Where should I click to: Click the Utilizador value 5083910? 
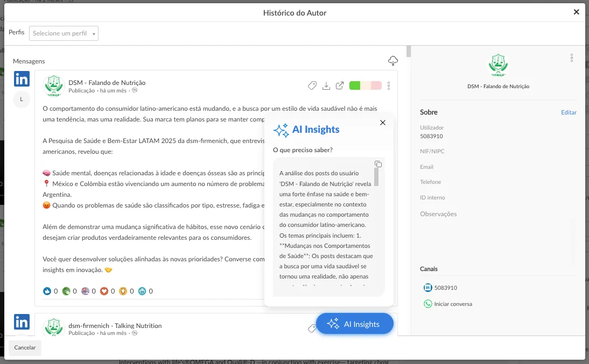point(431,136)
